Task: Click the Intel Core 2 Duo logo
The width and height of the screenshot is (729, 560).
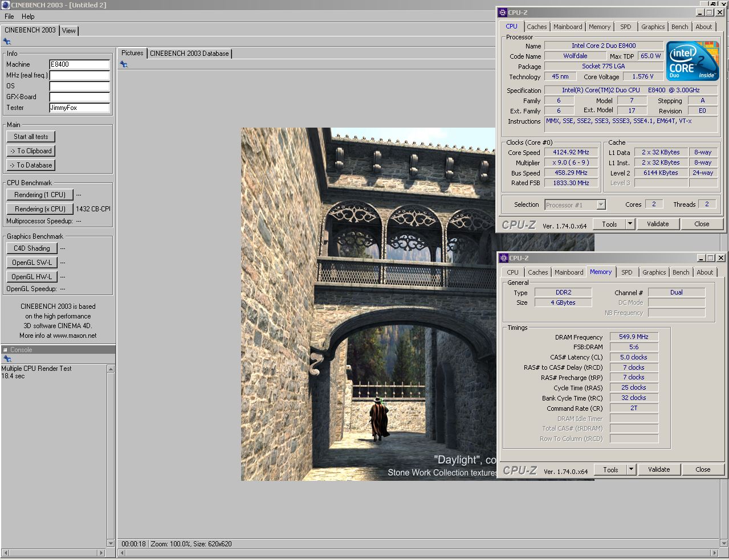Action: coord(693,61)
